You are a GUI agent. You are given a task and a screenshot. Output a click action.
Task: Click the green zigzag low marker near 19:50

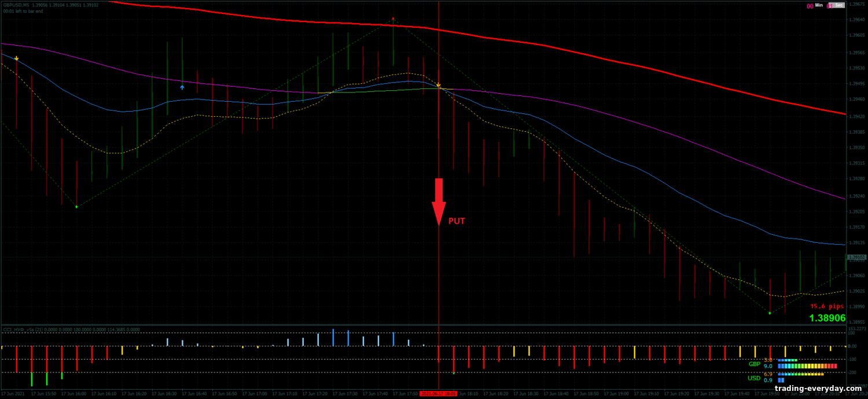[770, 313]
